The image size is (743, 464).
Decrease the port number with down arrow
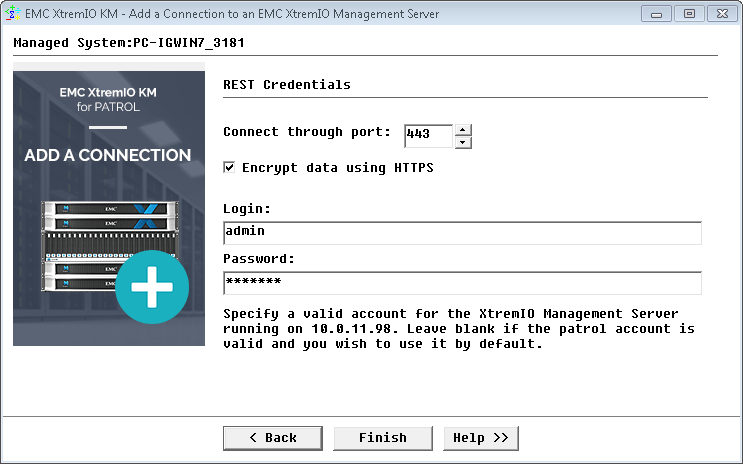463,143
